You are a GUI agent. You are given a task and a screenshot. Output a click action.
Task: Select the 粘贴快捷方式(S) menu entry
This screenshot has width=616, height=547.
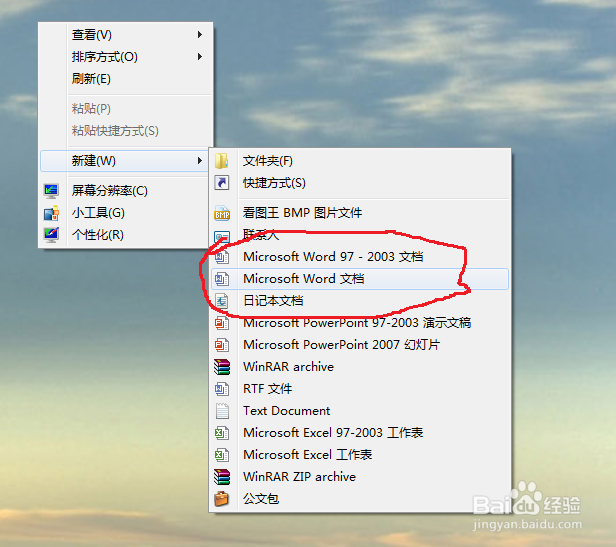[126, 131]
